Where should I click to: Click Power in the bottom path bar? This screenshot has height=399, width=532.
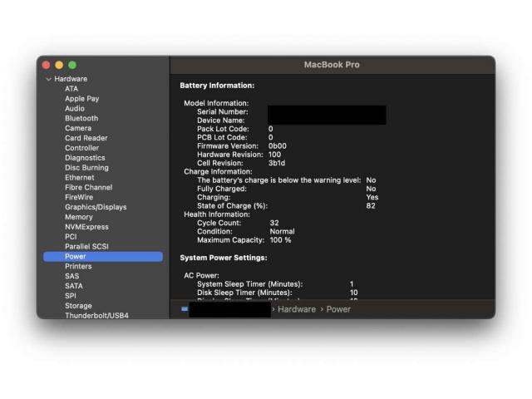pyautogui.click(x=338, y=309)
